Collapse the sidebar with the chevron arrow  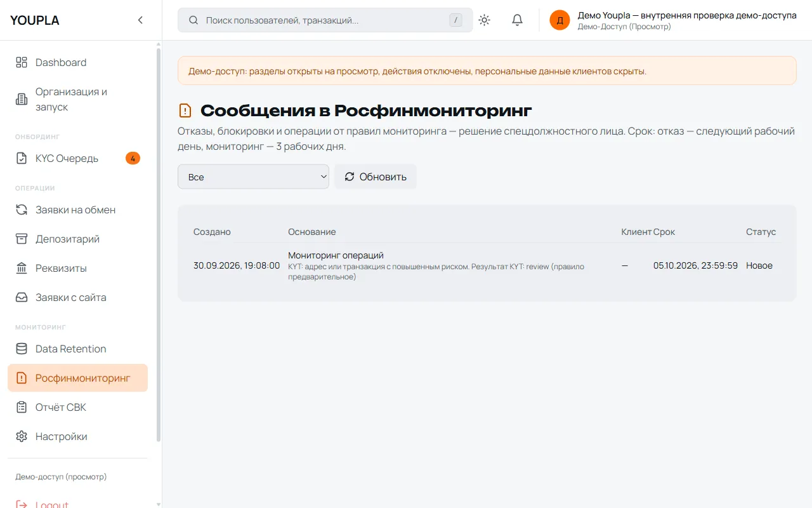[x=140, y=20]
